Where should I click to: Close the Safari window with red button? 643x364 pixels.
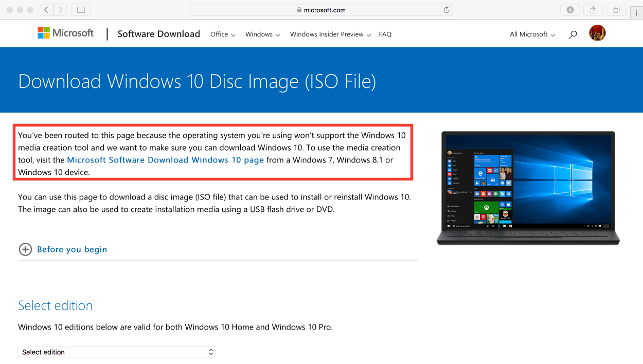pyautogui.click(x=10, y=10)
